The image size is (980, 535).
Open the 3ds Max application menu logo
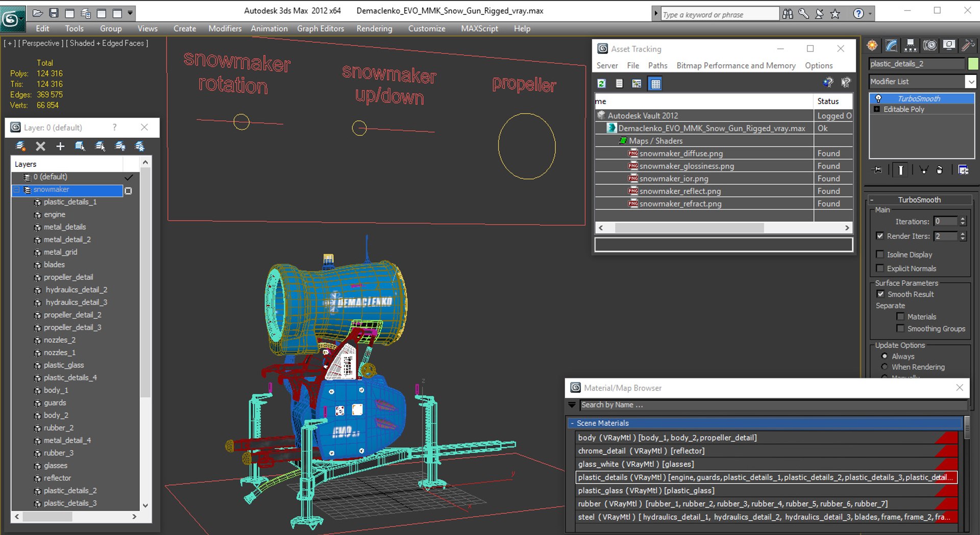point(12,19)
